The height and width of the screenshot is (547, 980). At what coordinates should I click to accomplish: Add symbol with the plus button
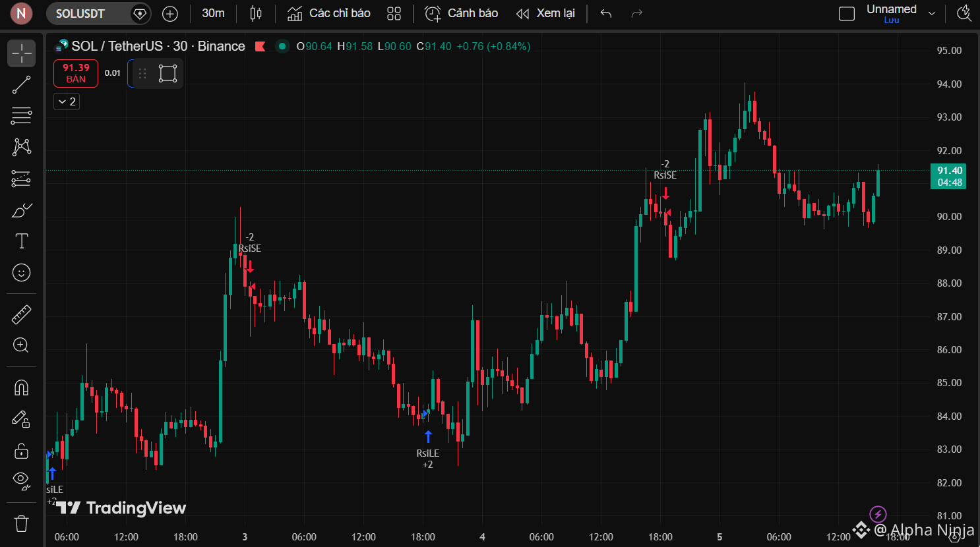pos(170,13)
